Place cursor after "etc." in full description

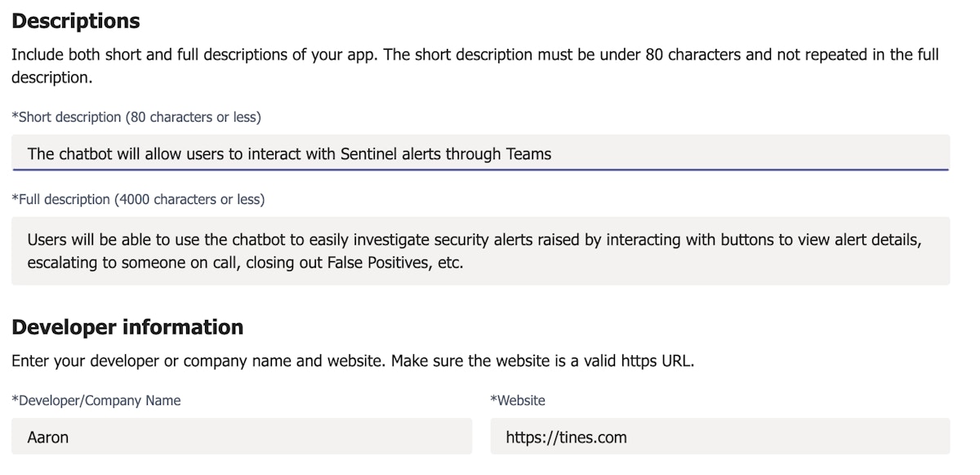(464, 263)
